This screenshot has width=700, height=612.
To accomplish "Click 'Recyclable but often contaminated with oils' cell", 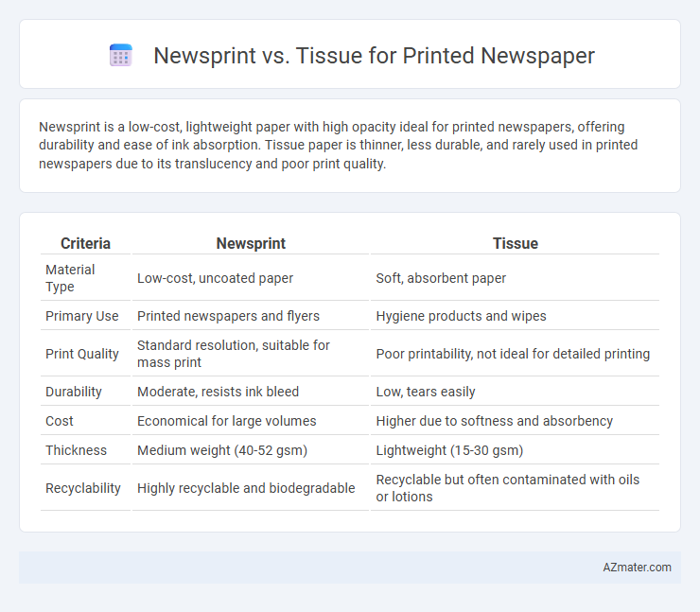I will (x=508, y=488).
